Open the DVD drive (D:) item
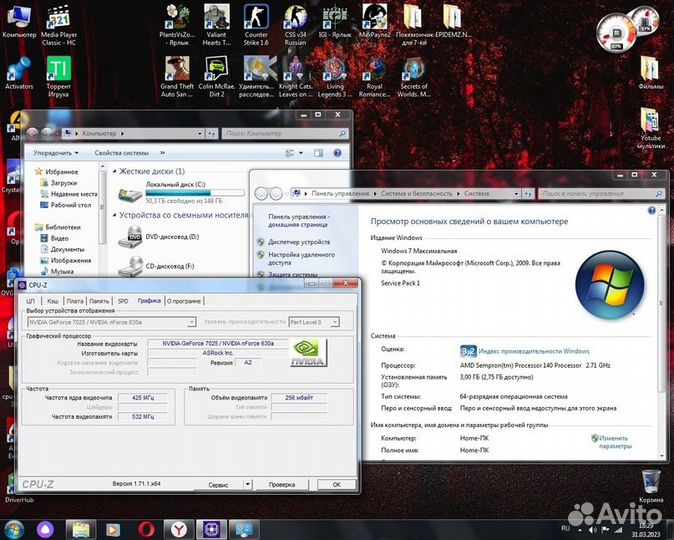 pyautogui.click(x=172, y=237)
